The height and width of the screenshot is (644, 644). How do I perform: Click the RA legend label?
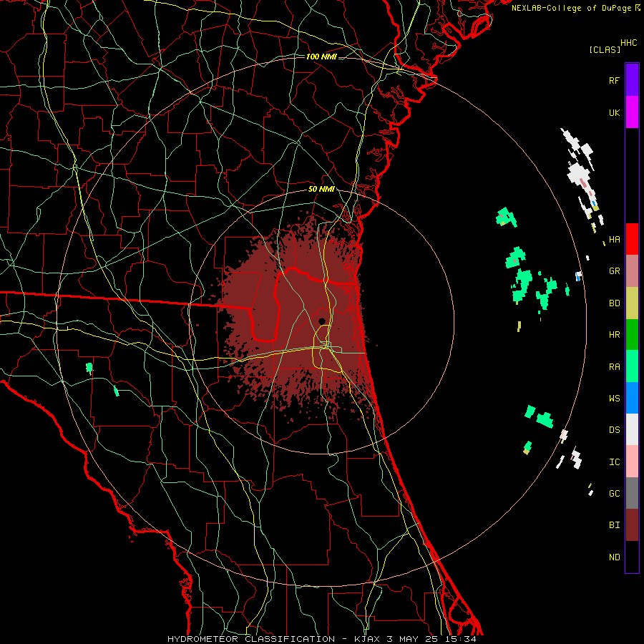pyautogui.click(x=614, y=366)
